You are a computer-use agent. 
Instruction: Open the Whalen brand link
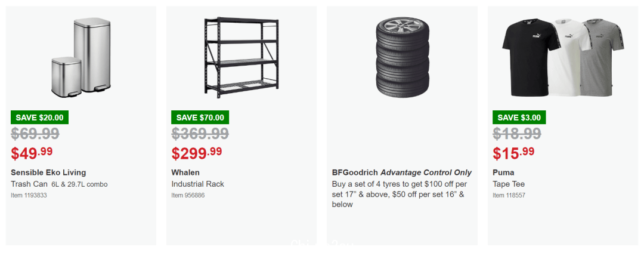pyautogui.click(x=185, y=172)
